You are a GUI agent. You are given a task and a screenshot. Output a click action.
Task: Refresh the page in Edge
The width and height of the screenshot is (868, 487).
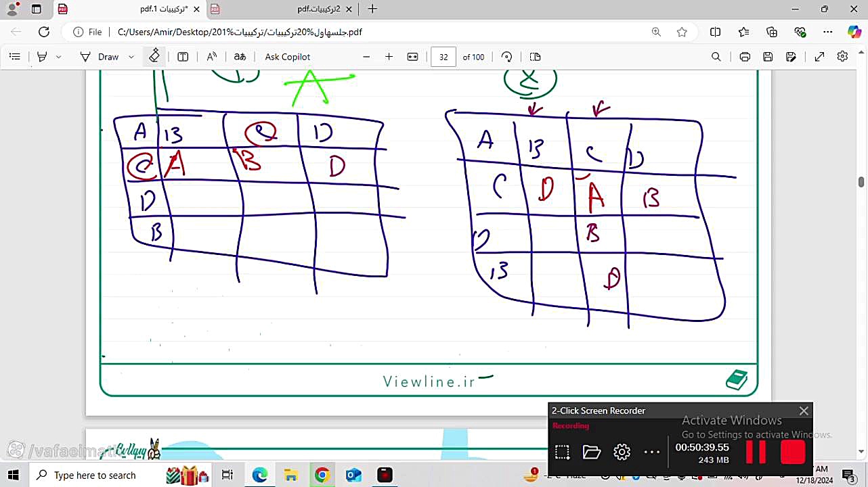[44, 32]
